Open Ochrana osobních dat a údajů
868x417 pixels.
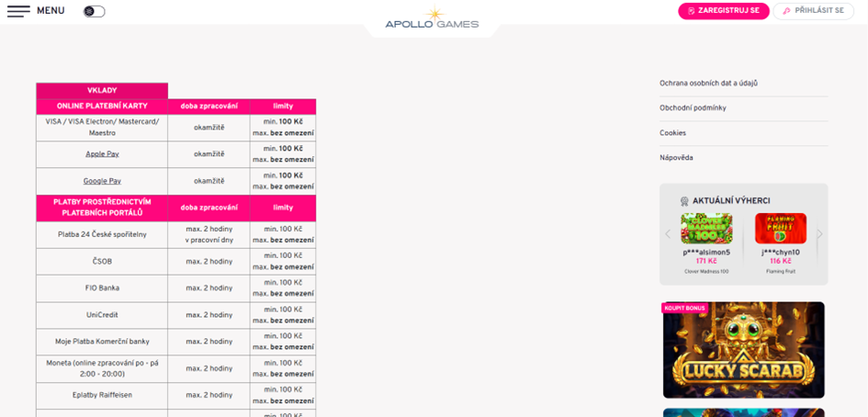tap(708, 83)
